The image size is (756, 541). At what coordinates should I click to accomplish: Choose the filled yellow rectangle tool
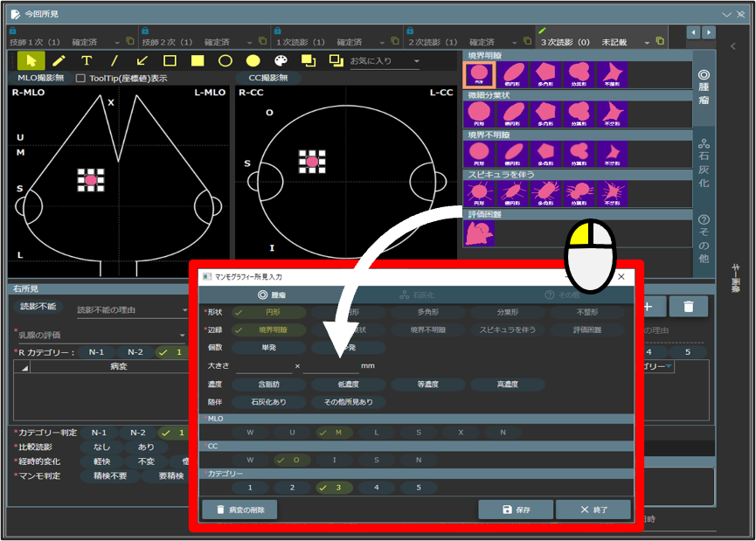(x=198, y=61)
